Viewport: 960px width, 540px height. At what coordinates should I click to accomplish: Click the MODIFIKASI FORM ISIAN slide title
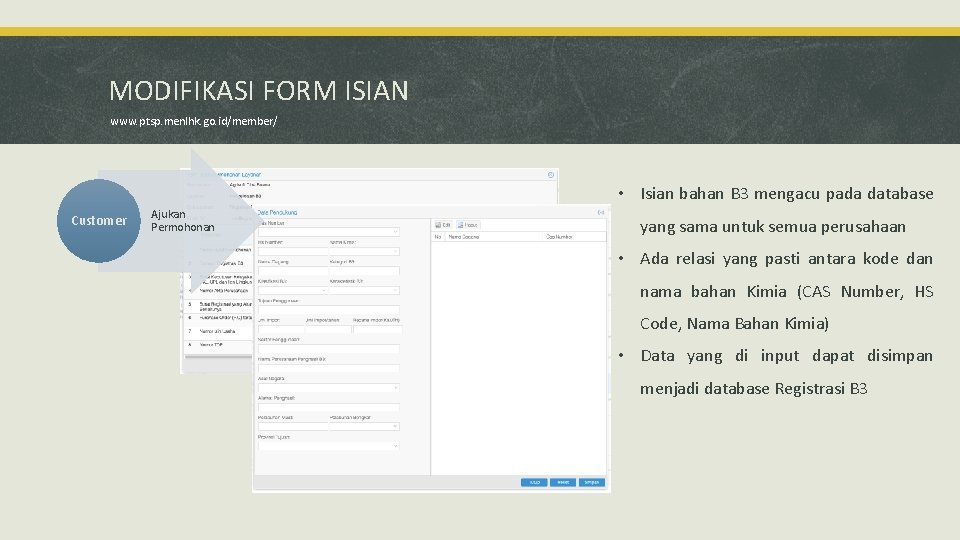258,91
